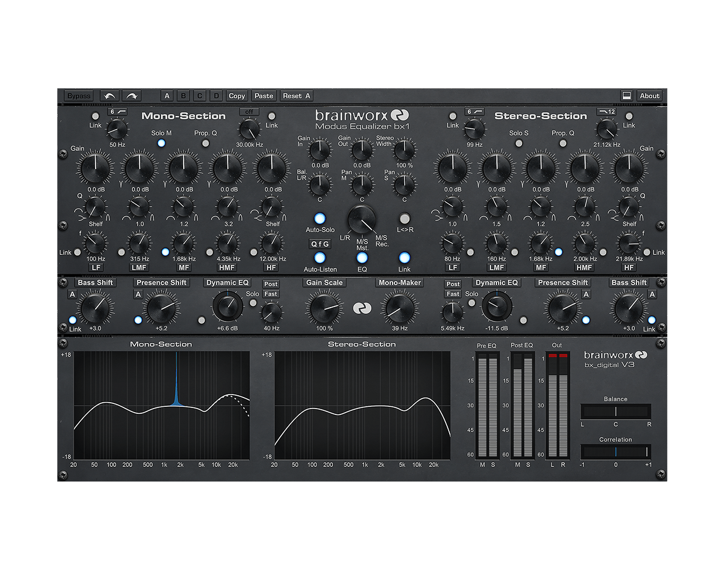Click the Reset A button

click(x=296, y=96)
